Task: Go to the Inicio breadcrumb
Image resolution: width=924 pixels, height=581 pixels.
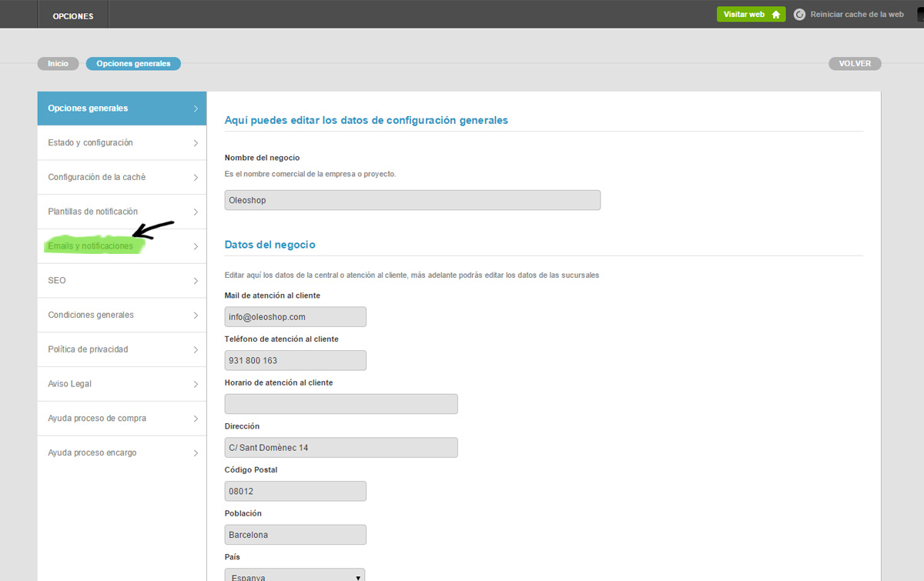Action: [58, 64]
